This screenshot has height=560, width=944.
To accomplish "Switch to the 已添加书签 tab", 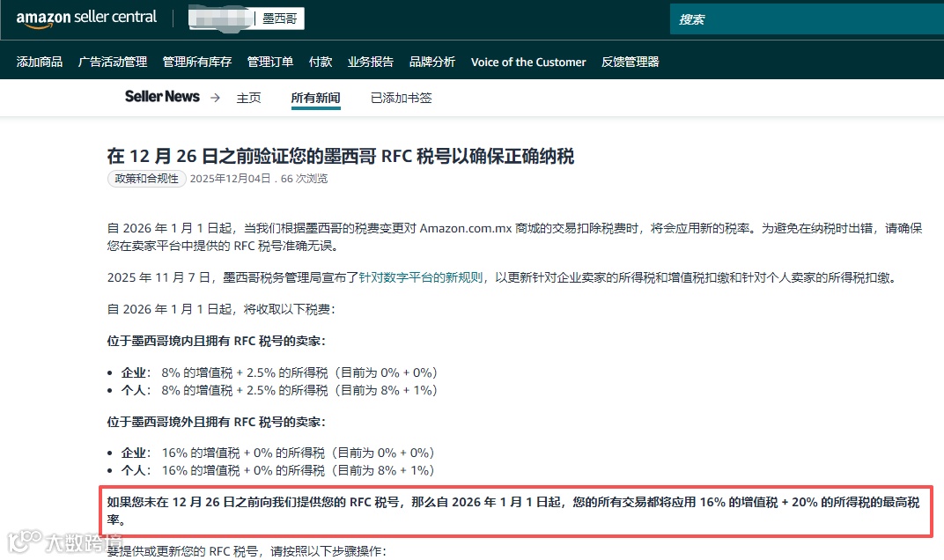I will point(401,98).
